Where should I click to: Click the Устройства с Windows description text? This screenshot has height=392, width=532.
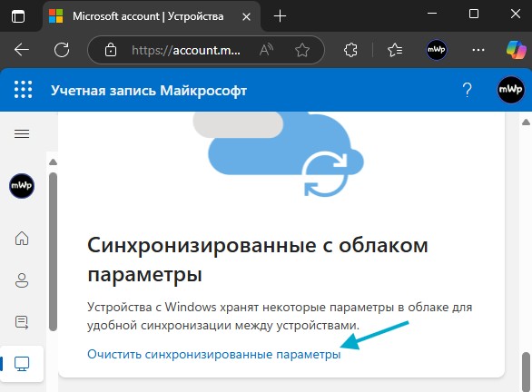click(x=280, y=316)
